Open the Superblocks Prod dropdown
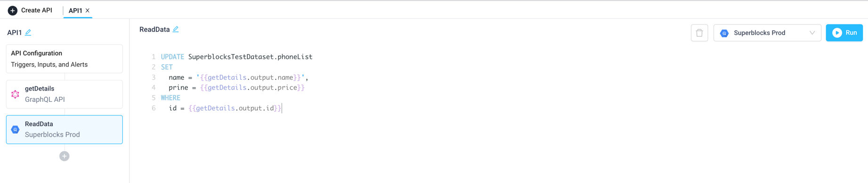Viewport: 868px width, 183px height. coord(767,33)
